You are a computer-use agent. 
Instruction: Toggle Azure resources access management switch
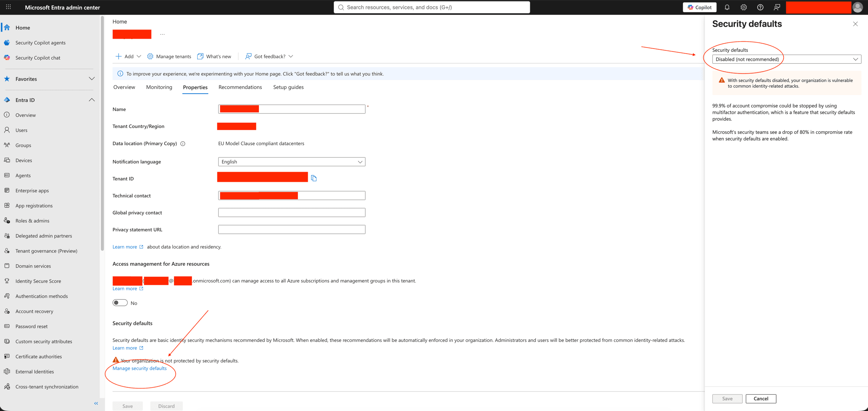pyautogui.click(x=120, y=303)
